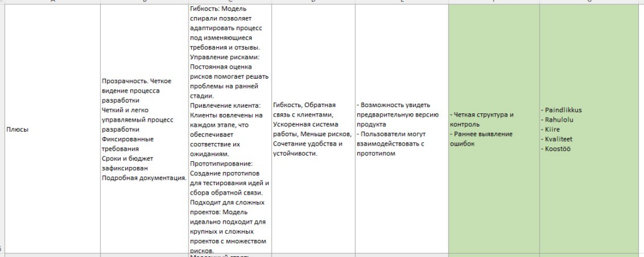Click the cell with Гибкость, Обратная связь с клиентами
This screenshot has width=644, height=257.
coord(313,129)
